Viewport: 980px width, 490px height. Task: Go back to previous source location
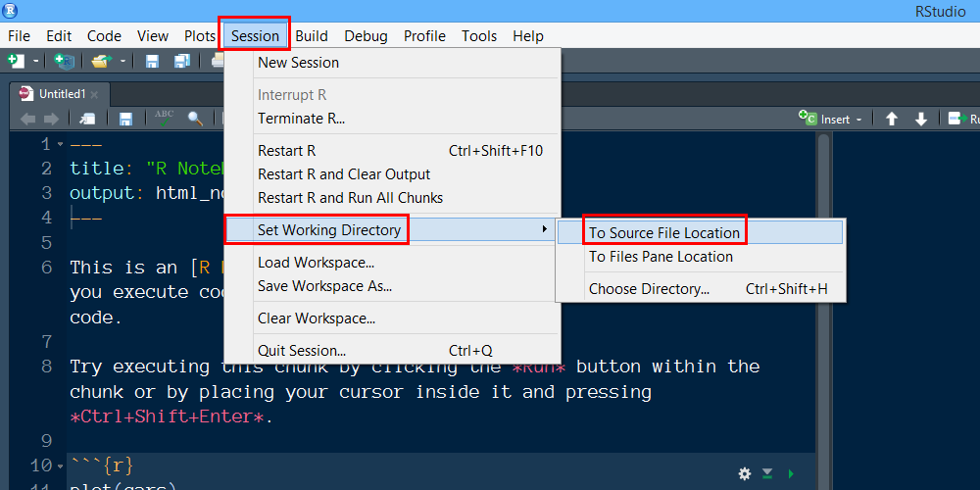pyautogui.click(x=27, y=119)
